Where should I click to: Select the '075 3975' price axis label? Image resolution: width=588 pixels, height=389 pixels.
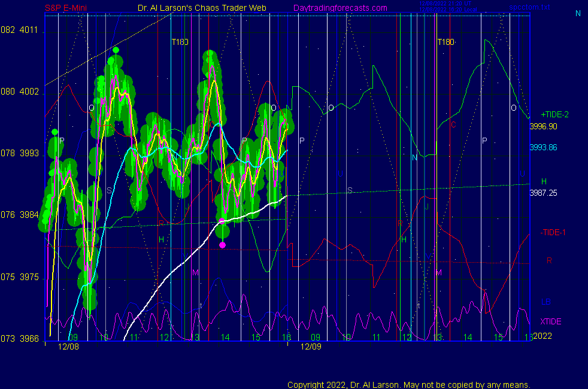coord(20,277)
